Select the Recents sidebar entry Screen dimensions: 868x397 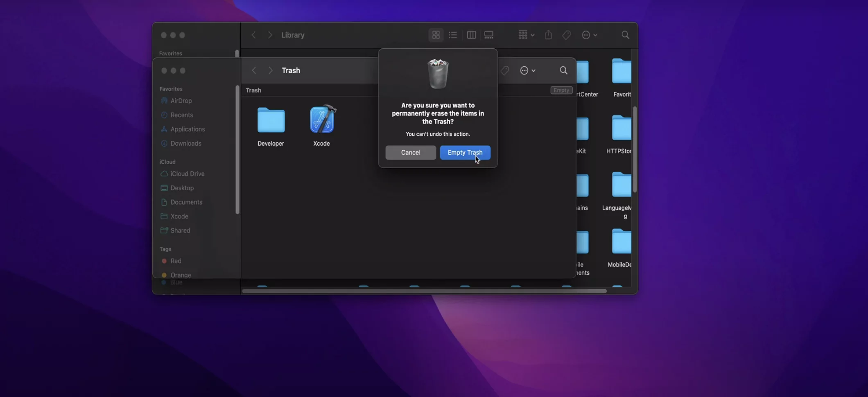[181, 115]
